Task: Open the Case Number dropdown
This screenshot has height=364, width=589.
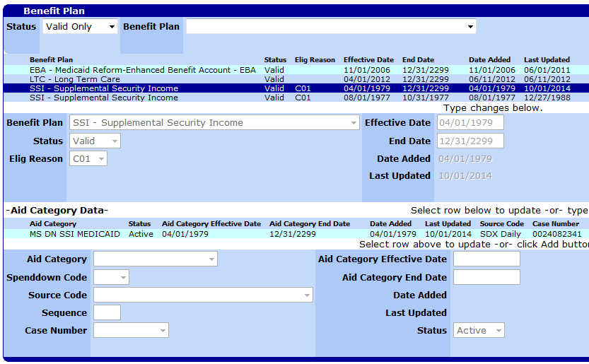Action: pyautogui.click(x=131, y=330)
